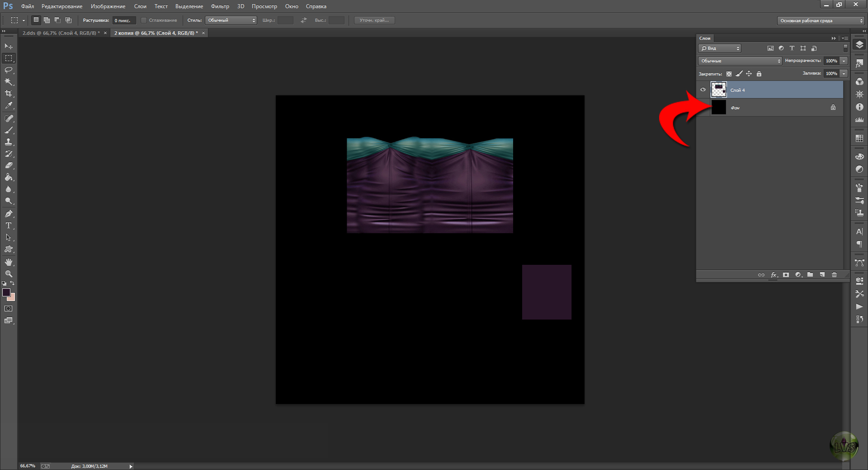868x470 pixels.
Task: Open the workspace dropdown Основная рабочая среда
Action: [x=821, y=20]
